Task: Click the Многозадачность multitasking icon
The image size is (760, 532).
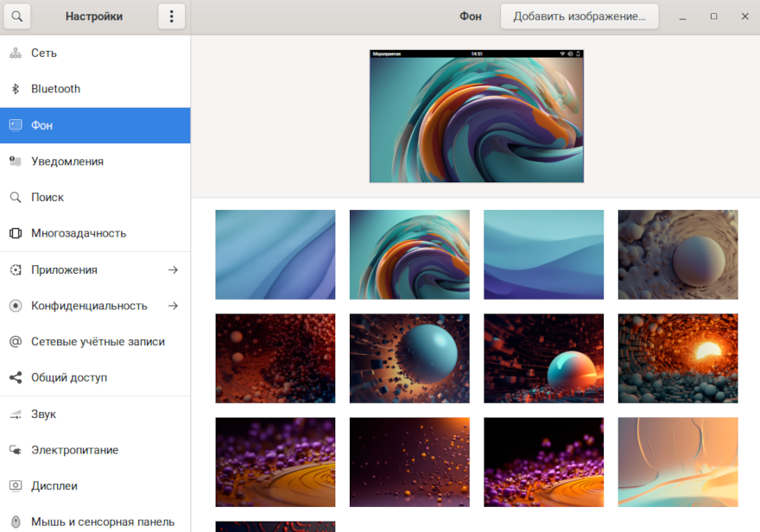Action: (x=15, y=233)
